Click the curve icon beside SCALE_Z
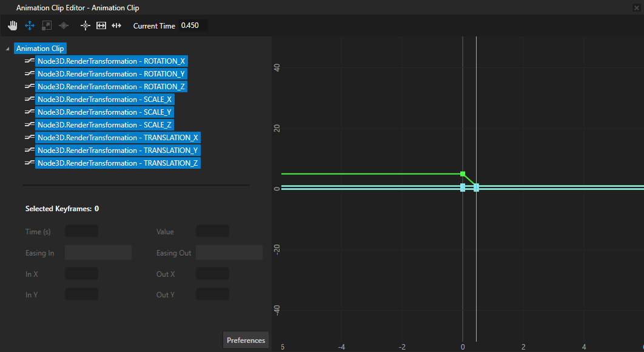Viewport: 644px width, 352px height. [29, 124]
